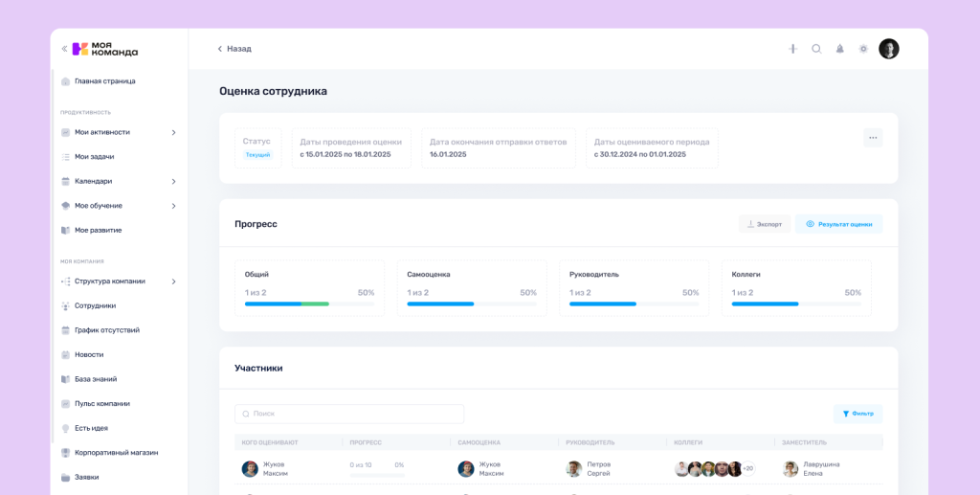Expand the Календари submenu arrow
This screenshot has height=495, width=980.
pyautogui.click(x=173, y=181)
